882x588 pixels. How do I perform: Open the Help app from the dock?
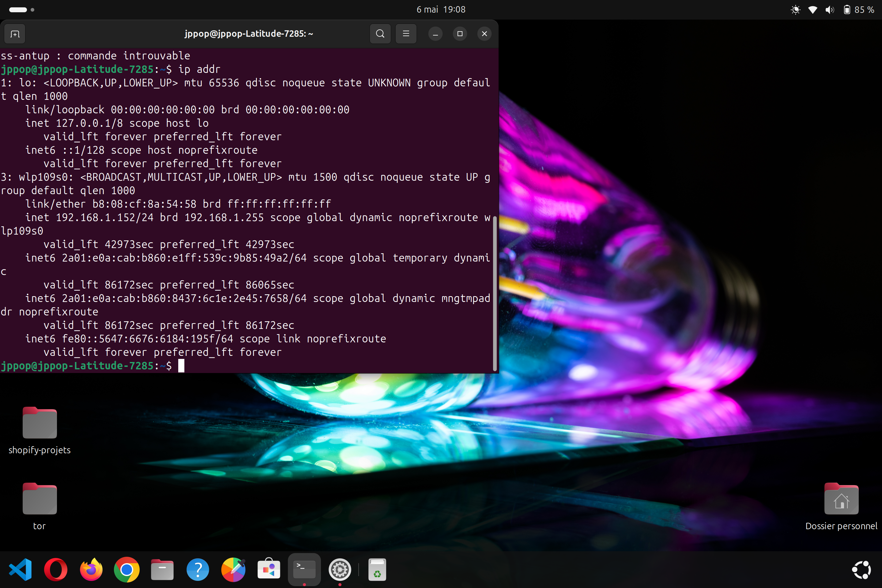point(198,570)
